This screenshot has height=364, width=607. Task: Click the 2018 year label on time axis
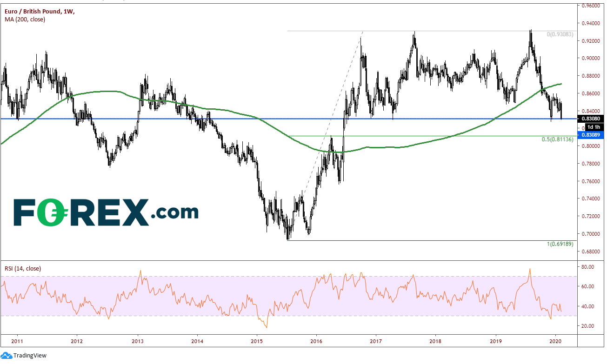(x=436, y=341)
